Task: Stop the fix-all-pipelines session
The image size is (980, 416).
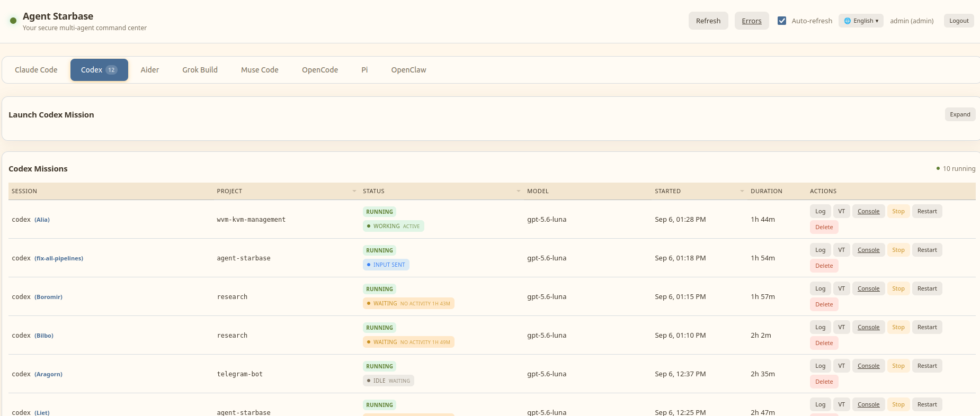Action: pos(898,250)
